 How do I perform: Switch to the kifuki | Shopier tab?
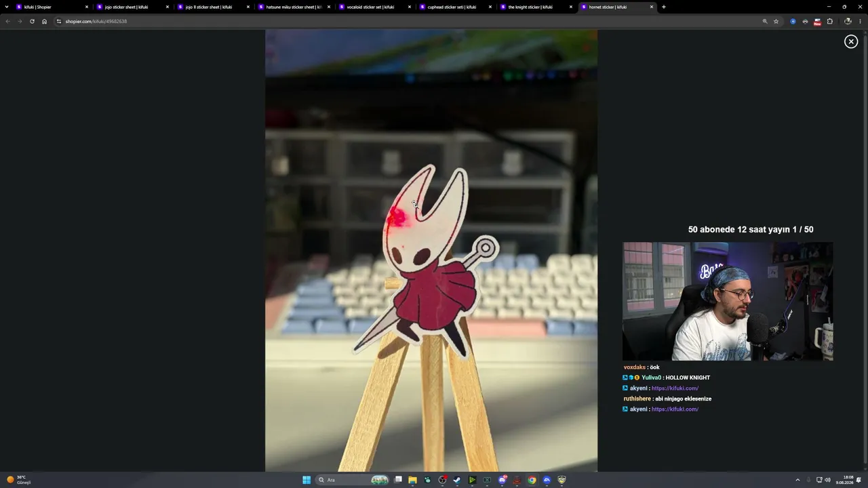coord(52,7)
